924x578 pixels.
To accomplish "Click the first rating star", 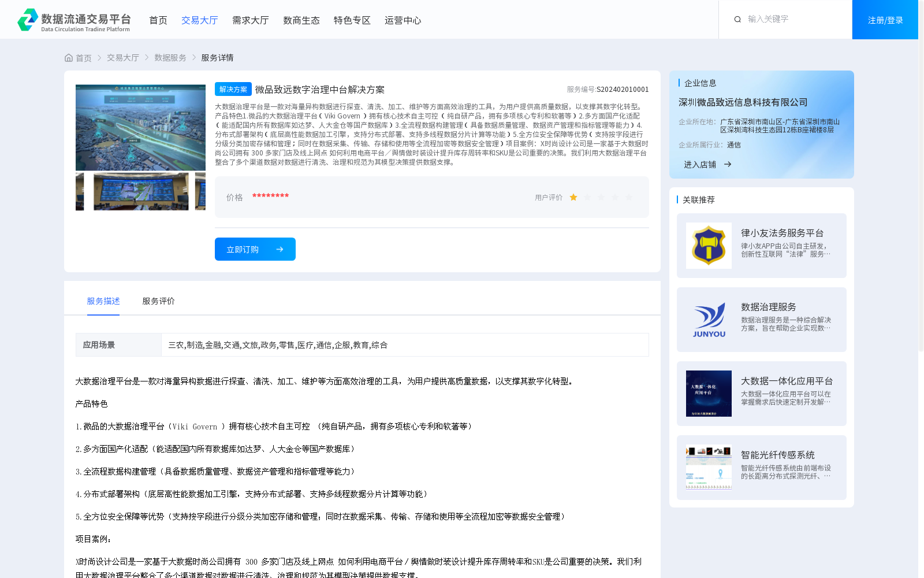I will (573, 198).
